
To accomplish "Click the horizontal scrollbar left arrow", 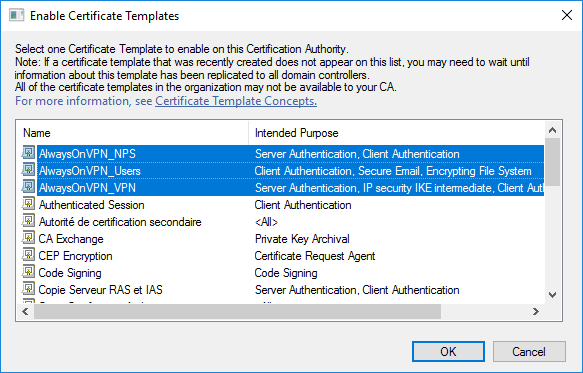I will pos(25,311).
